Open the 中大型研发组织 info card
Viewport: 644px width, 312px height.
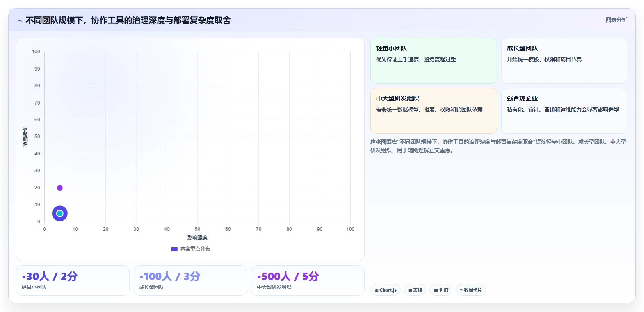[434, 111]
